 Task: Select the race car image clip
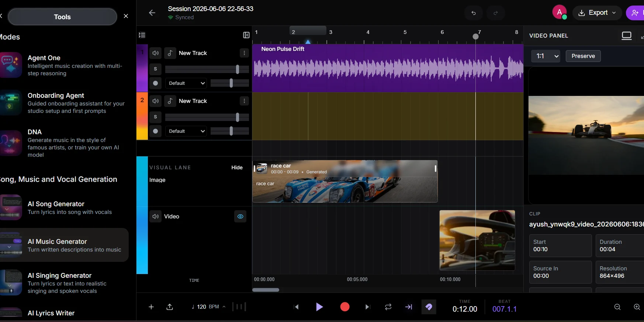(345, 181)
